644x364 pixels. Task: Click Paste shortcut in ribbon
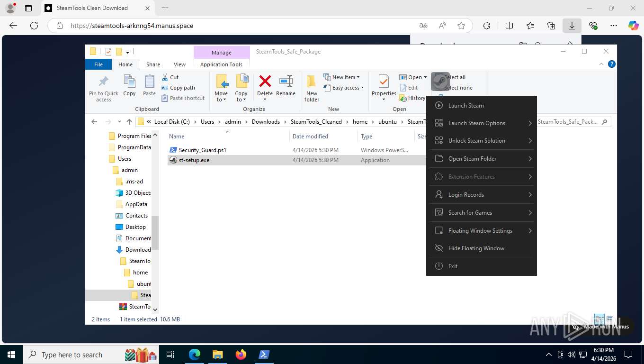point(183,98)
